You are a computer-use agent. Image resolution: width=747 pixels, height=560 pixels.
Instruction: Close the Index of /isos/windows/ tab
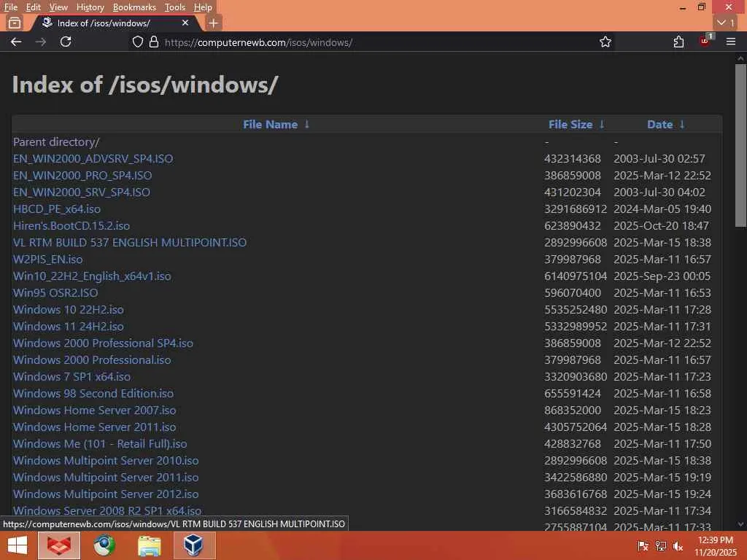[185, 23]
